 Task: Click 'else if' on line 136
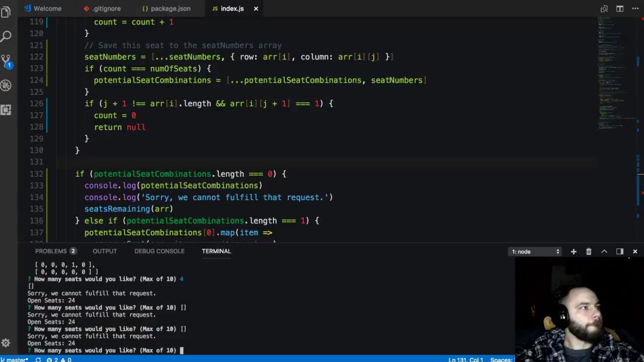pyautogui.click(x=101, y=221)
